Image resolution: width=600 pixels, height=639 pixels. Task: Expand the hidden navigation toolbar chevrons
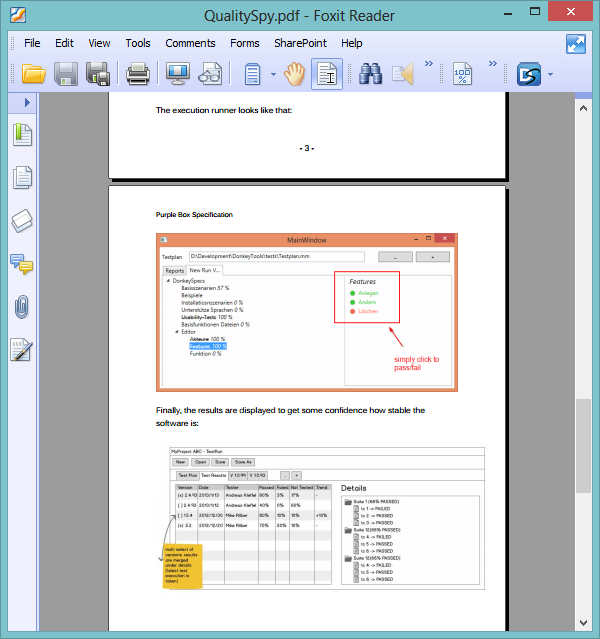pos(429,64)
